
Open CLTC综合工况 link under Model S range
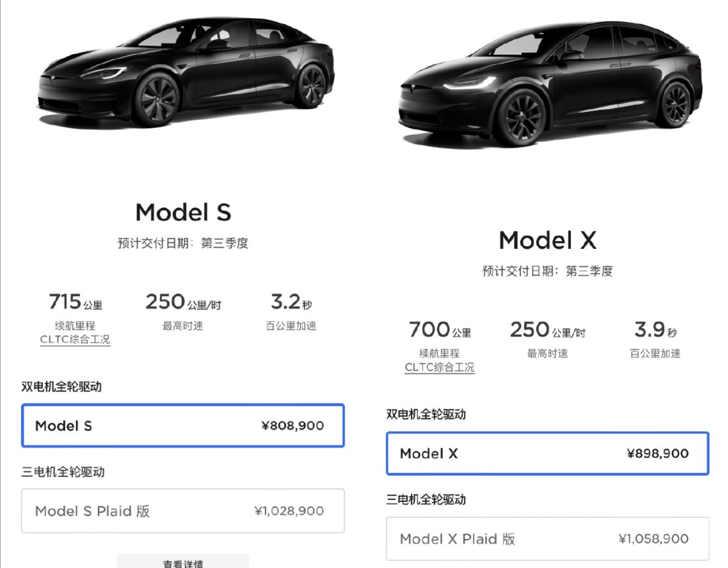coord(75,339)
